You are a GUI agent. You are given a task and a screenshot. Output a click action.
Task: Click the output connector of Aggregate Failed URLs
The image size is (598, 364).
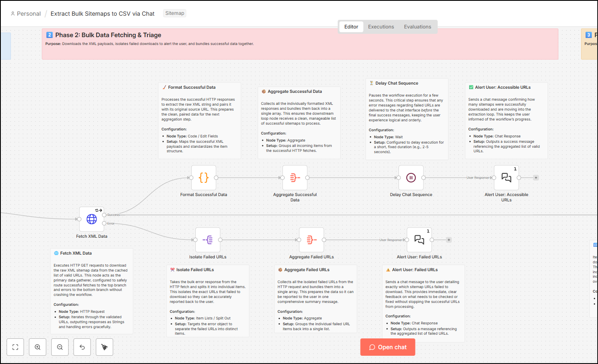tap(324, 240)
